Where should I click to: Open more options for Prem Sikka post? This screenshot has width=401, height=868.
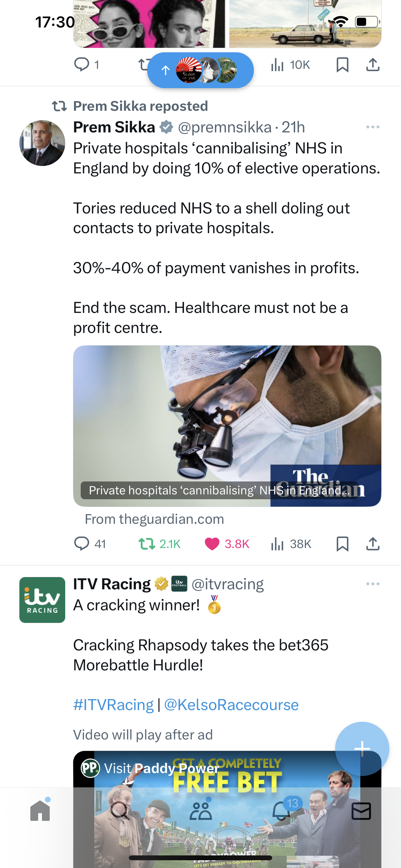pyautogui.click(x=373, y=127)
